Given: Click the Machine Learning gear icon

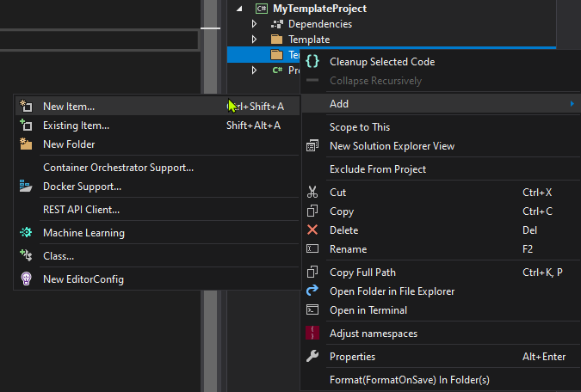Looking at the screenshot, I should click(26, 232).
